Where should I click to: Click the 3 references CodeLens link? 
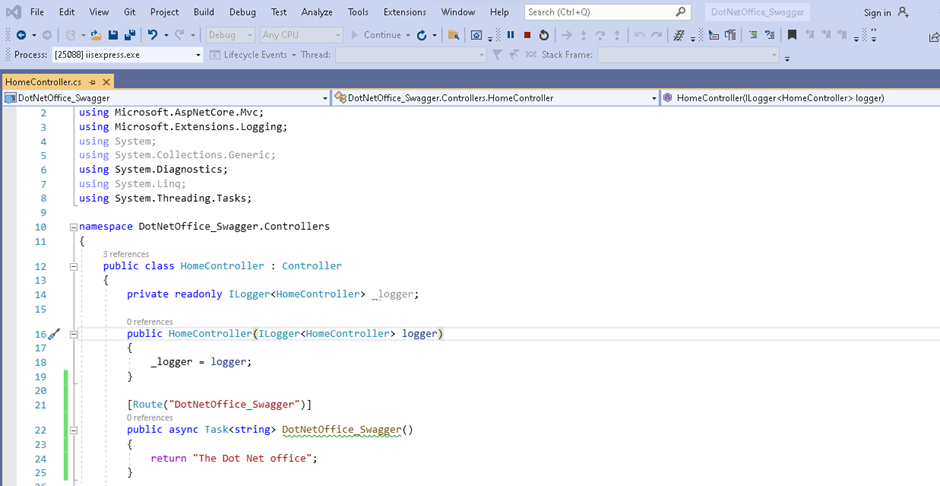[x=126, y=254]
